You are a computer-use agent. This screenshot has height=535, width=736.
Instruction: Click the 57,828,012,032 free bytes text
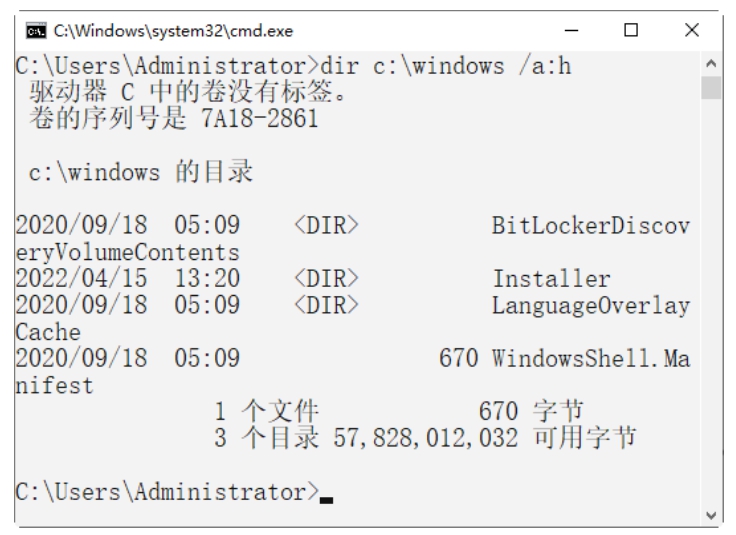pos(438,437)
